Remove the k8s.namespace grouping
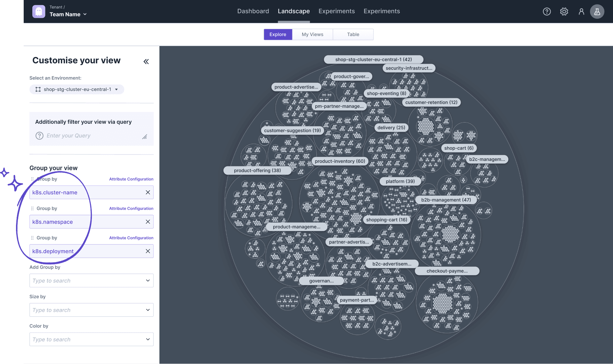Viewport: 613px width, 364px height. (148, 222)
